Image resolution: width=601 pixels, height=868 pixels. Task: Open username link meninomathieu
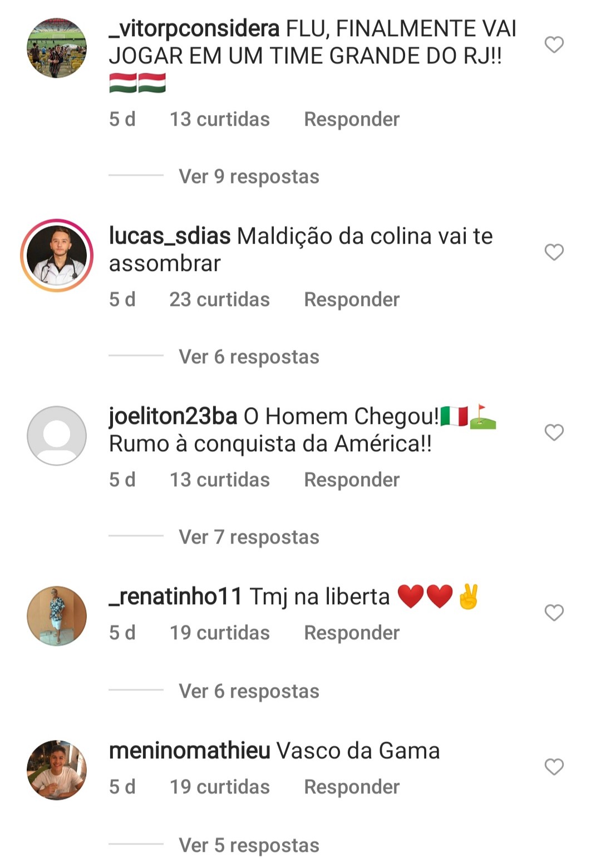190,751
